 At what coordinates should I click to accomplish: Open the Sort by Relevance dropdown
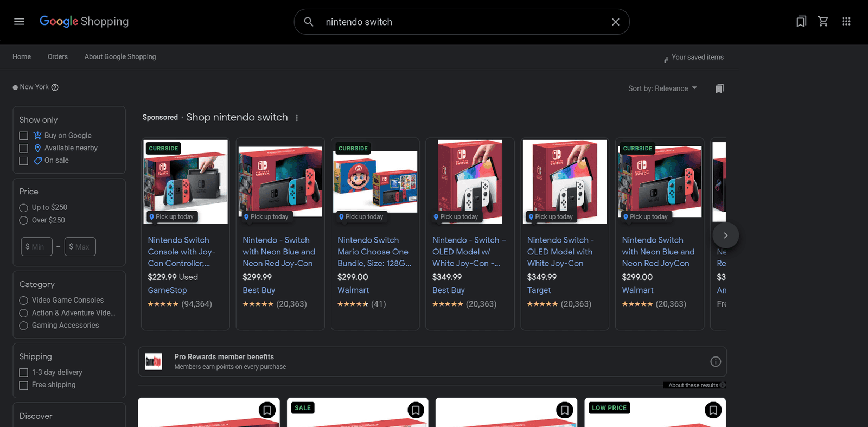[662, 88]
